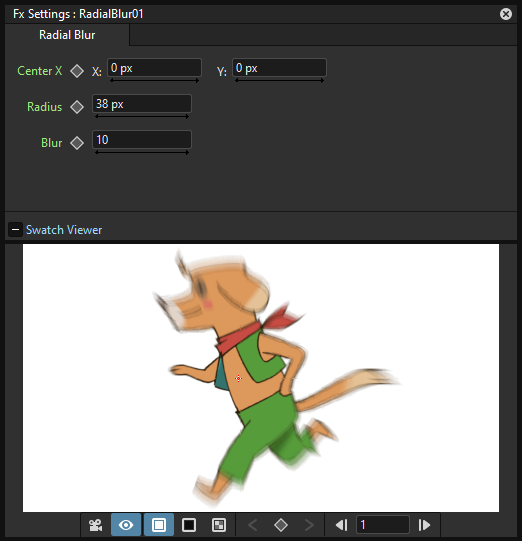Click the Swatch Viewer heading
522x541 pixels.
click(x=64, y=230)
